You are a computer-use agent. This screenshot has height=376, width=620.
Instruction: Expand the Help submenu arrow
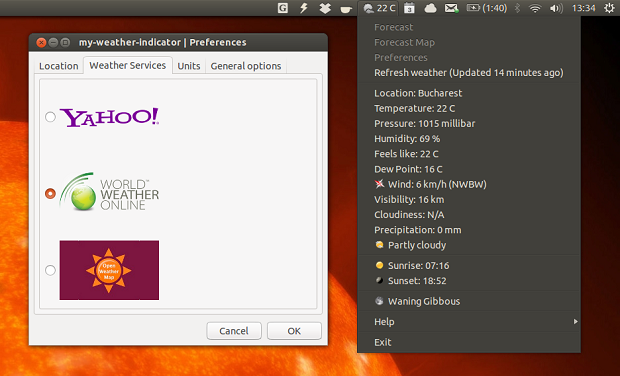point(575,321)
